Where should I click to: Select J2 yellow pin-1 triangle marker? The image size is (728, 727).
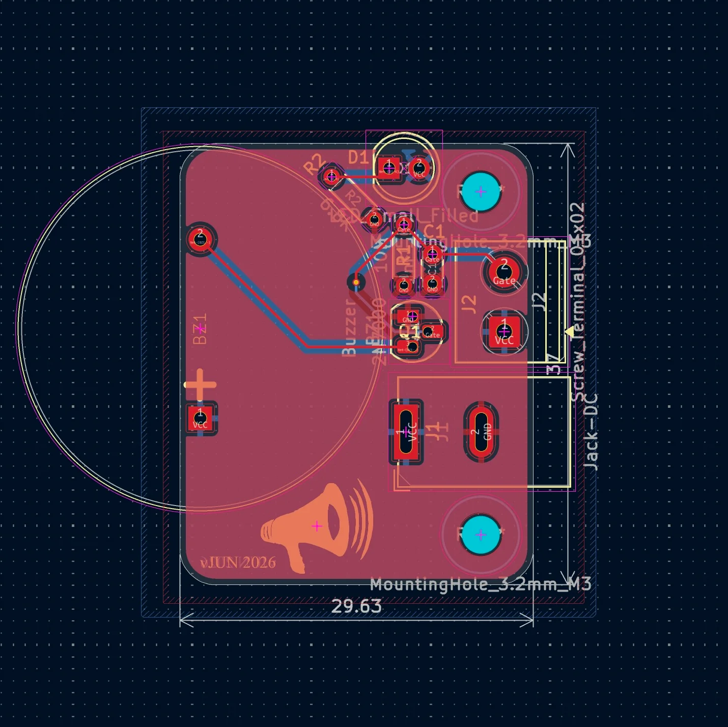point(569,331)
